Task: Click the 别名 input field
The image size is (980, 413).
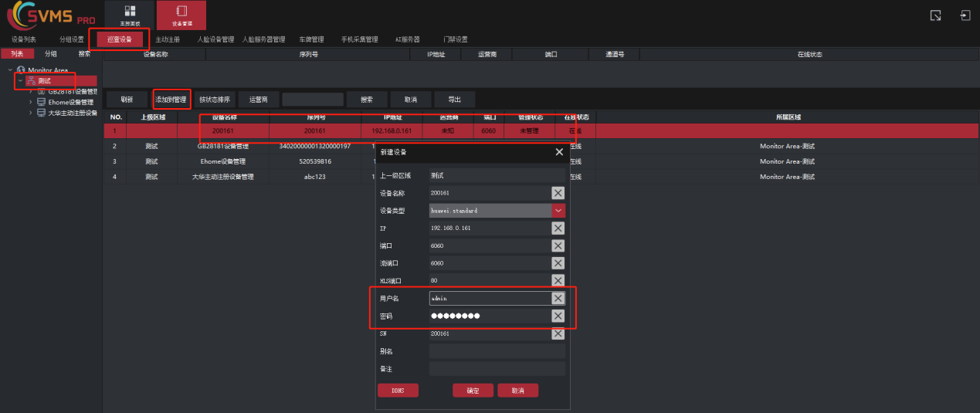Action: 497,351
